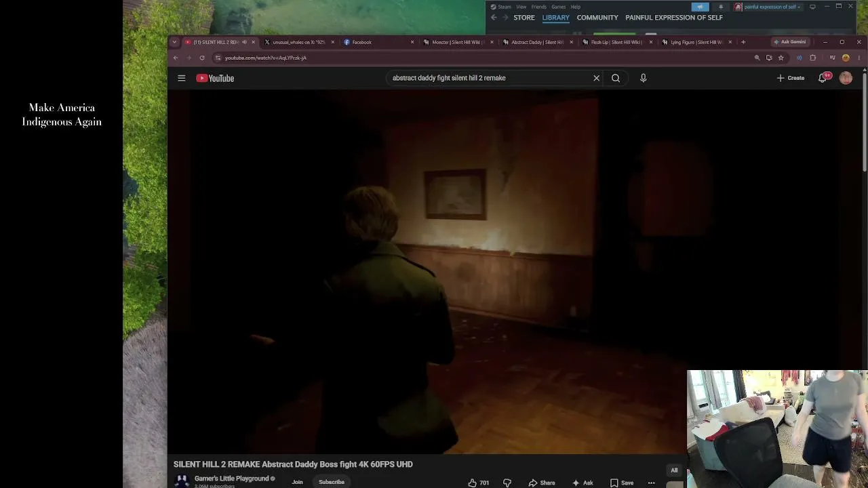Close the Lying Figure wiki tab
868x488 pixels.
[730, 42]
